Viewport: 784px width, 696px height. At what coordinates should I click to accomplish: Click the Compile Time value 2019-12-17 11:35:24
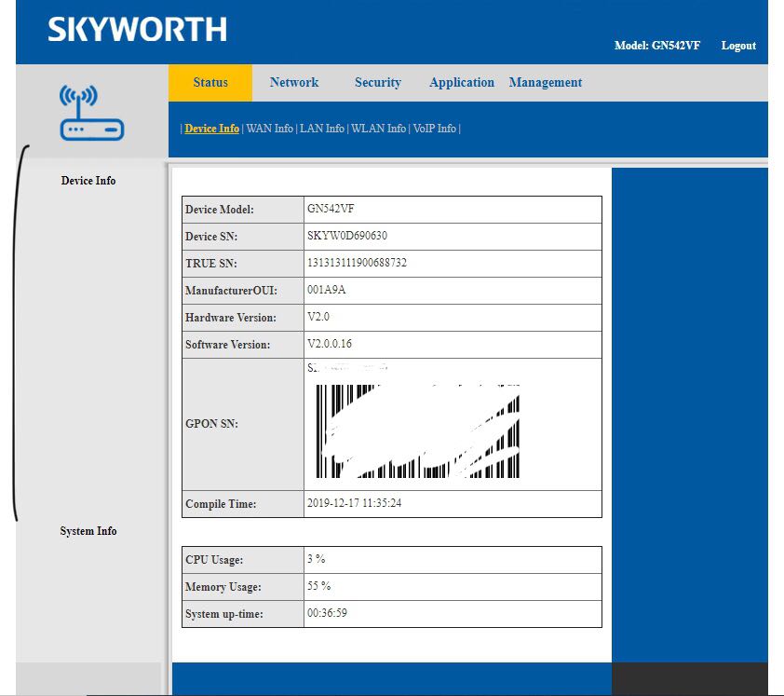354,503
